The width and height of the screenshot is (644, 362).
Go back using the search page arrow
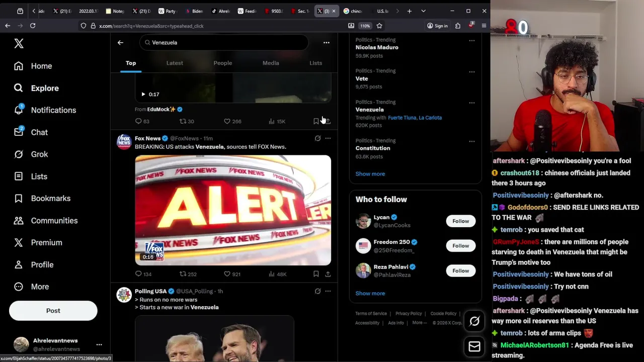tap(120, 43)
